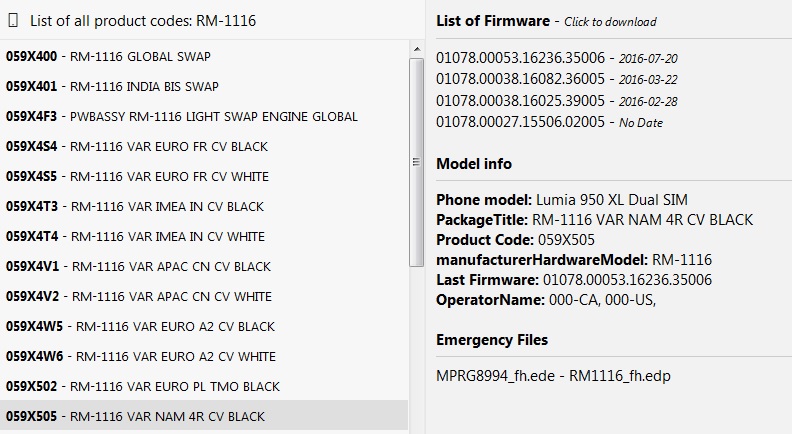Click the manufacturerHardwareModel RM-1116 line

coord(574,260)
